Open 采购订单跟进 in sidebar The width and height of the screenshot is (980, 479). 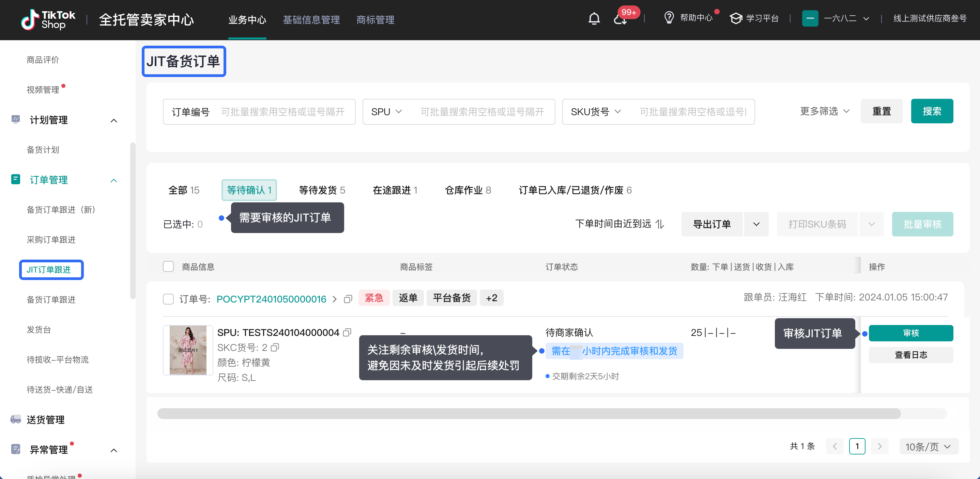(x=51, y=240)
